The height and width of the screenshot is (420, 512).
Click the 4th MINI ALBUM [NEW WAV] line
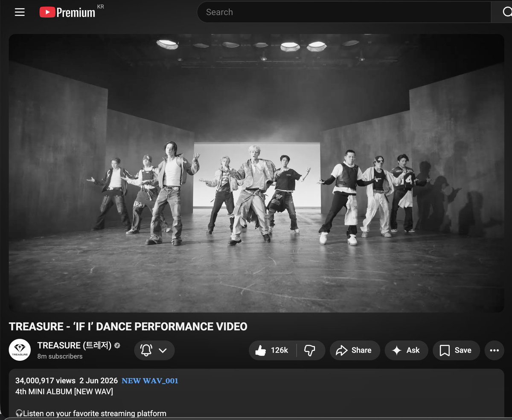tap(64, 391)
